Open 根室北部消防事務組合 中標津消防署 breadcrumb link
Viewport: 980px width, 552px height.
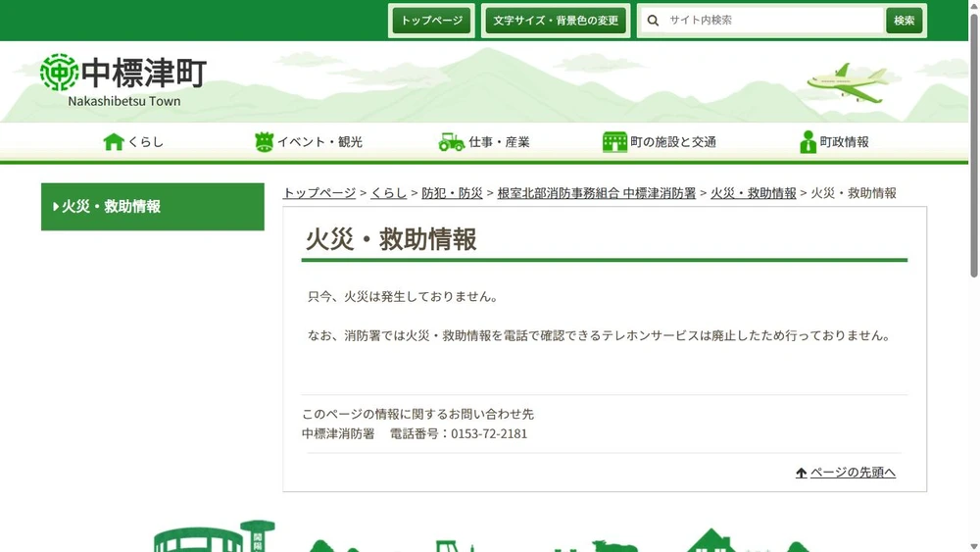coord(596,193)
